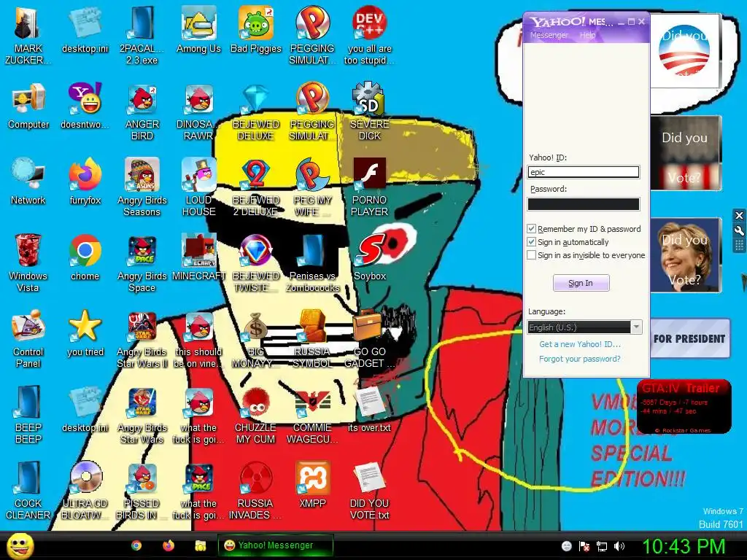Open Angry Birds Seasons icon
This screenshot has width=747, height=560.
[142, 187]
